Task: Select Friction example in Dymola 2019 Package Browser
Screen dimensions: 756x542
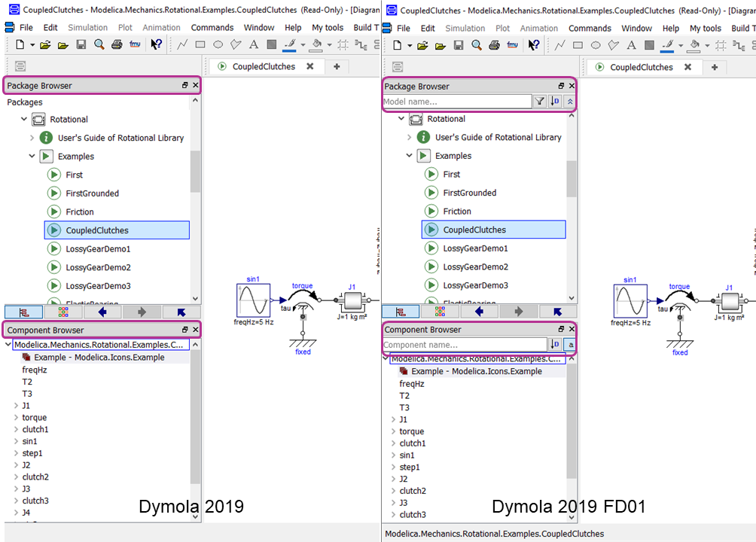Action: tap(80, 212)
